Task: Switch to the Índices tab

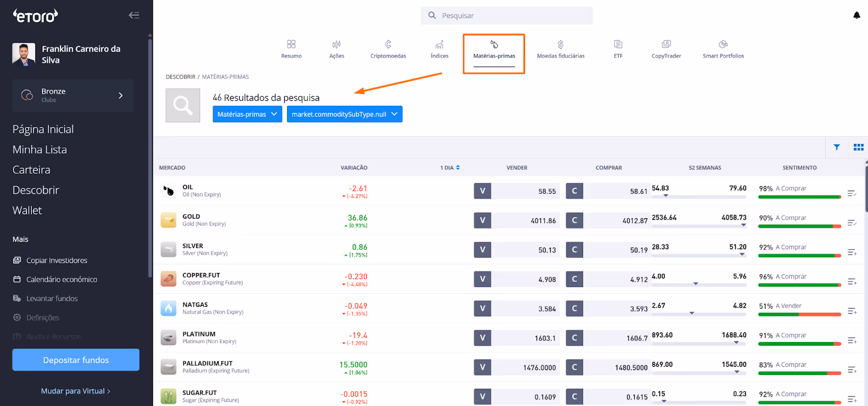Action: (439, 49)
